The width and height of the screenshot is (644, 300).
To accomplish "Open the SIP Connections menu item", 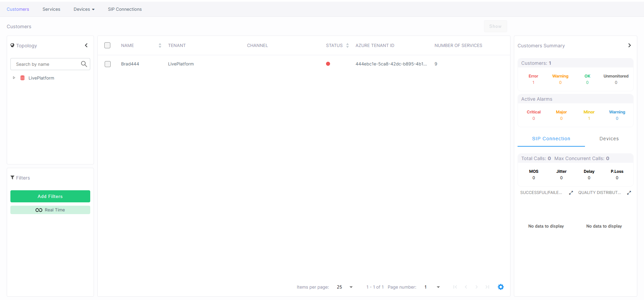I will pyautogui.click(x=124, y=9).
